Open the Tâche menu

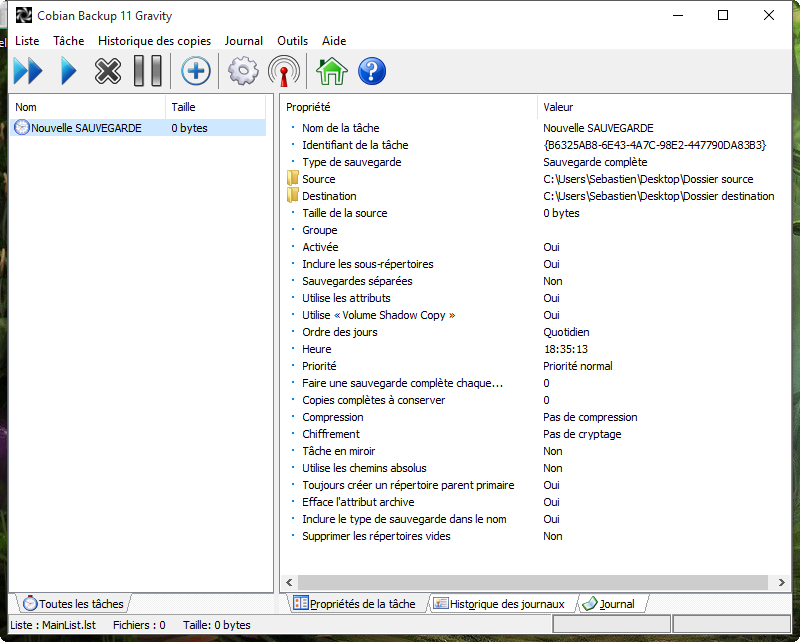pyautogui.click(x=68, y=41)
